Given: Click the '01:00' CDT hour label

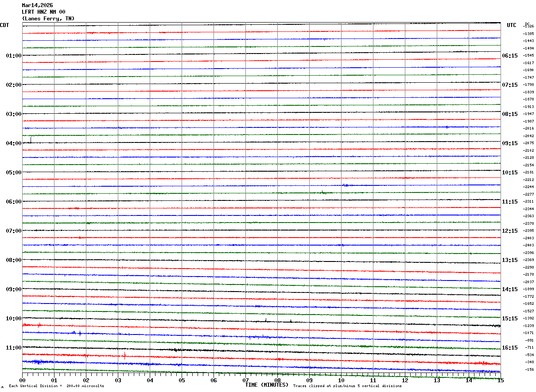Looking at the screenshot, I should pyautogui.click(x=14, y=56).
